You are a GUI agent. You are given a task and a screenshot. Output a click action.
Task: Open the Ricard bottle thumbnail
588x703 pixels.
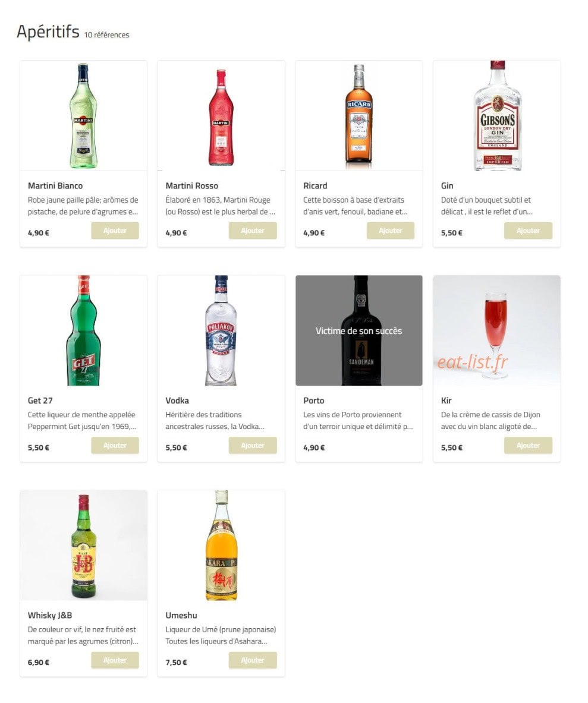tap(359, 116)
